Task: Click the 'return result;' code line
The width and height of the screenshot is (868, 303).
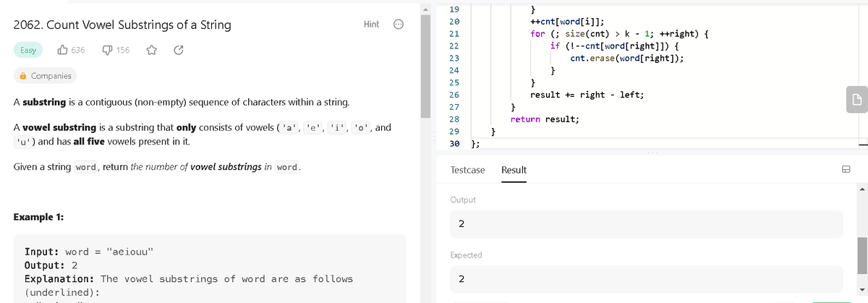Action: pyautogui.click(x=545, y=119)
